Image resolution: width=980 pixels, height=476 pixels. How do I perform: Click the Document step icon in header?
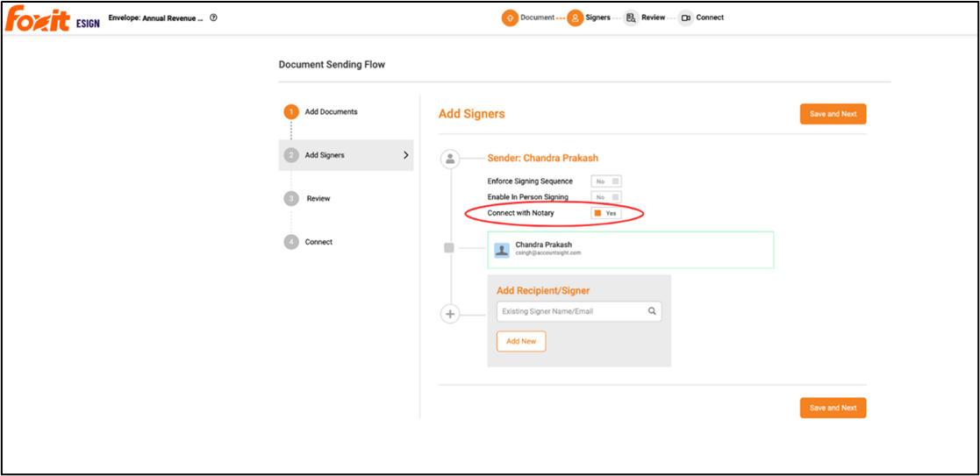(510, 18)
